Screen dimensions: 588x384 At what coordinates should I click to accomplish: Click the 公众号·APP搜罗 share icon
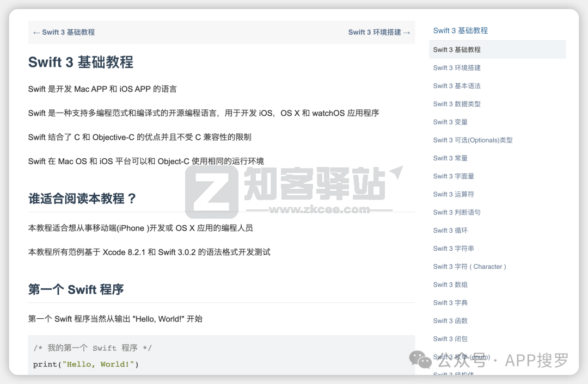419,359
